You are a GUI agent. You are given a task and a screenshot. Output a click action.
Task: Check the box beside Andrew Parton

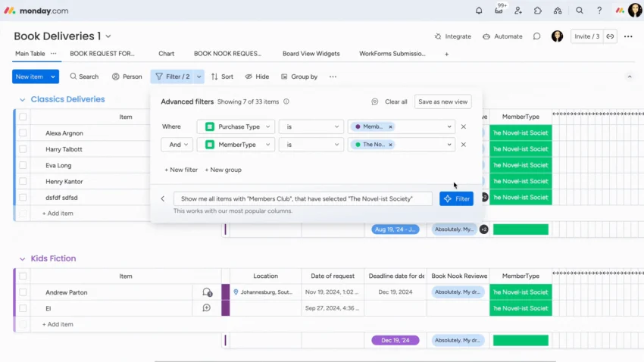tap(23, 292)
